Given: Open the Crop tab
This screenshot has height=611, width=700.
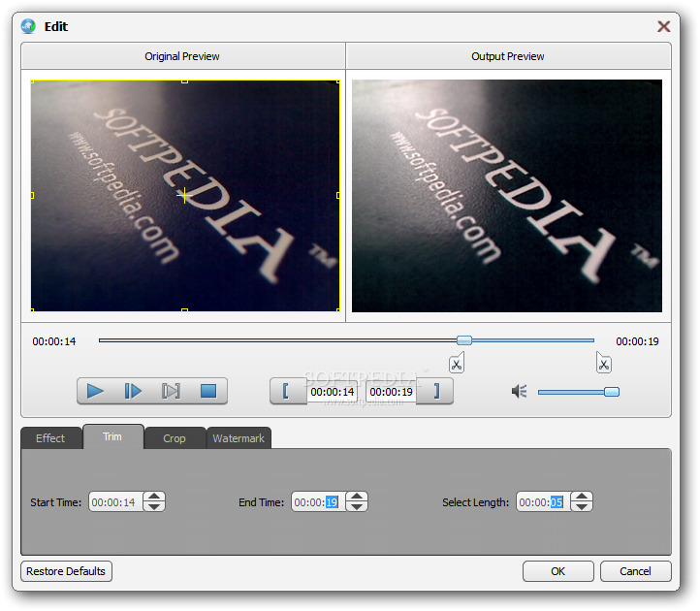Looking at the screenshot, I should (x=175, y=438).
